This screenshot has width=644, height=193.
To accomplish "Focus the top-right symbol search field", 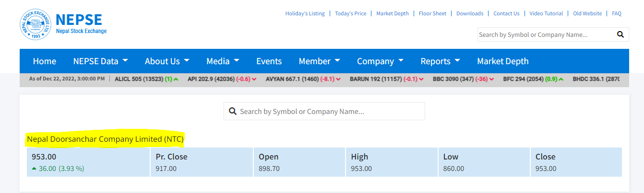I will [545, 34].
